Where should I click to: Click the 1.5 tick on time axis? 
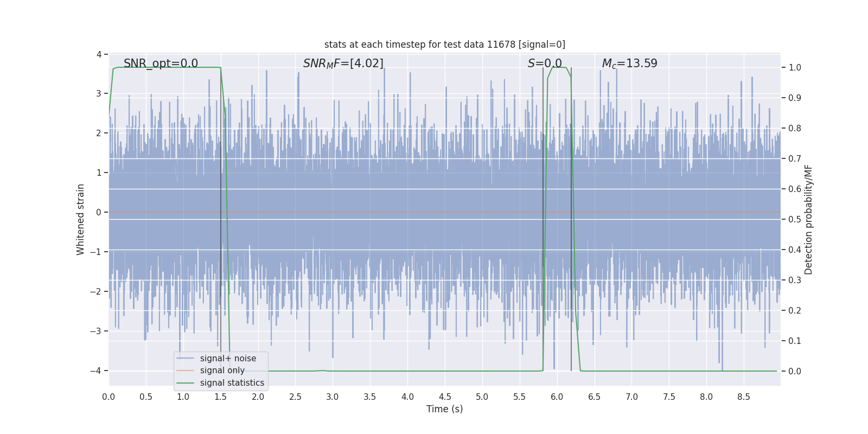tap(221, 397)
